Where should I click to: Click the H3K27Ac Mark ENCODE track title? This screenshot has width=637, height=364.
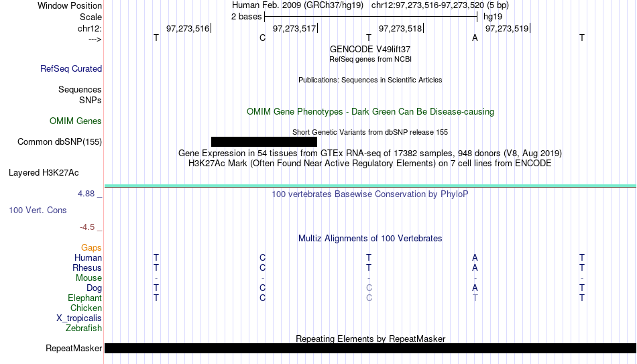(x=370, y=164)
